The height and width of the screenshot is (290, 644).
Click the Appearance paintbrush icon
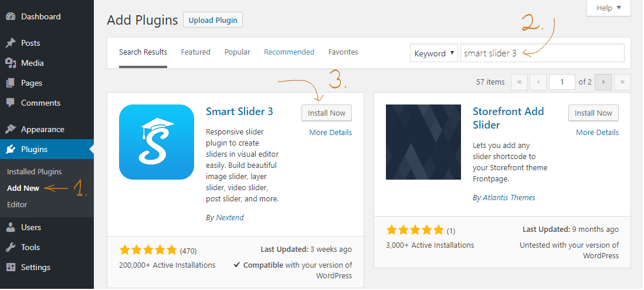pos(11,129)
